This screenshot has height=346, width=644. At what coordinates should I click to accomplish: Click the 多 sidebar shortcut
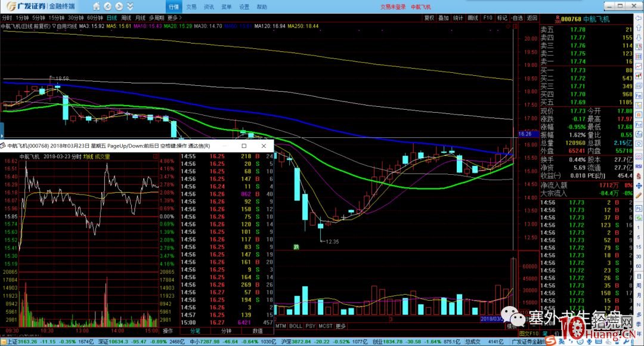[639, 315]
